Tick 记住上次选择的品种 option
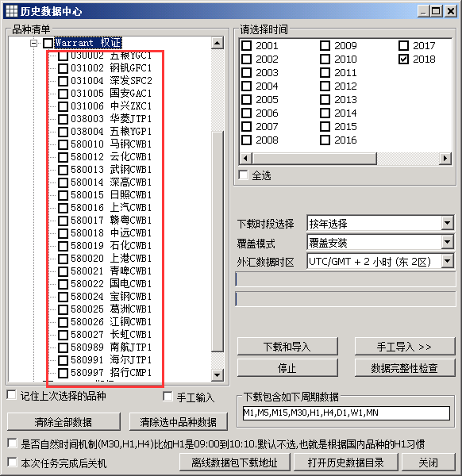The image size is (462, 476). [12, 395]
